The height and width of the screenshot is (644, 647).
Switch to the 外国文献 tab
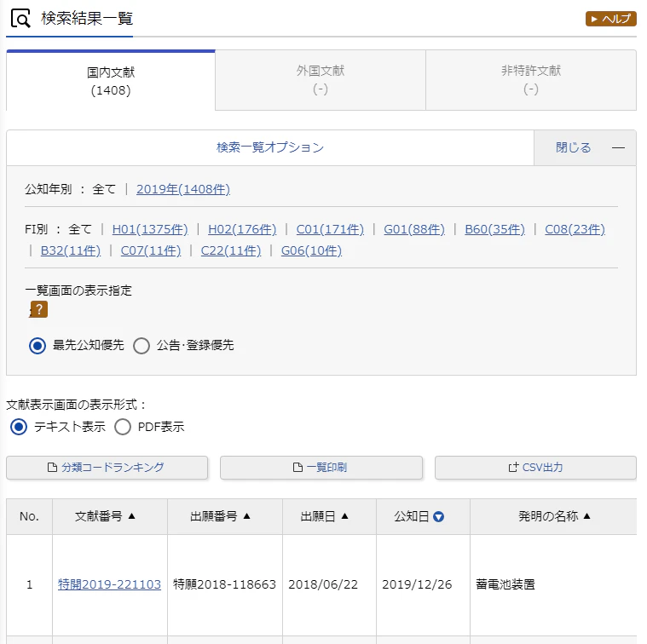321,80
